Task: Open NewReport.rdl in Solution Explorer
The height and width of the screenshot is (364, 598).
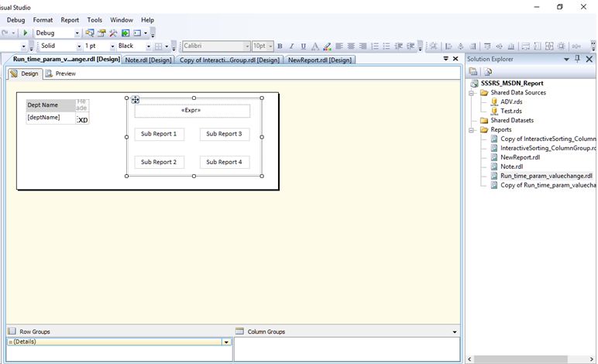Action: point(520,157)
